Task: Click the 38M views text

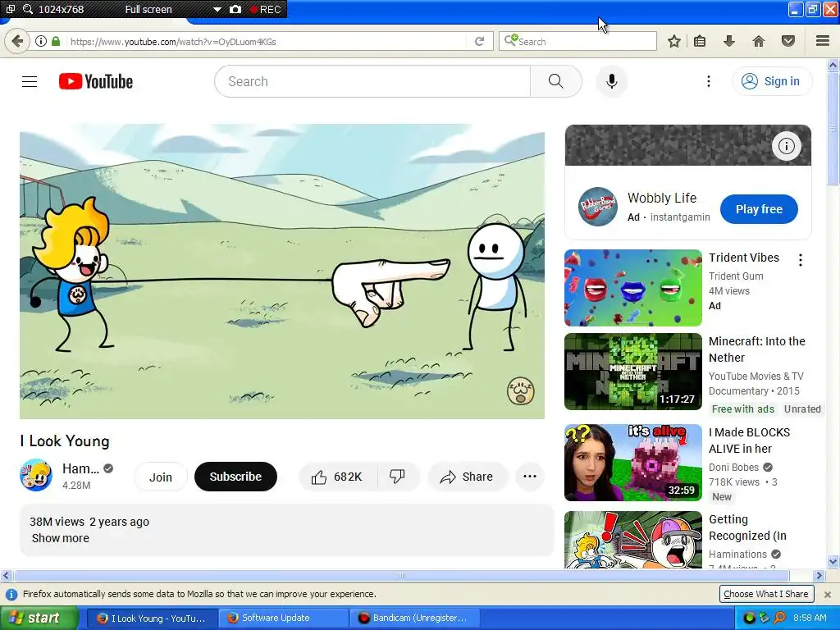Action: (57, 522)
